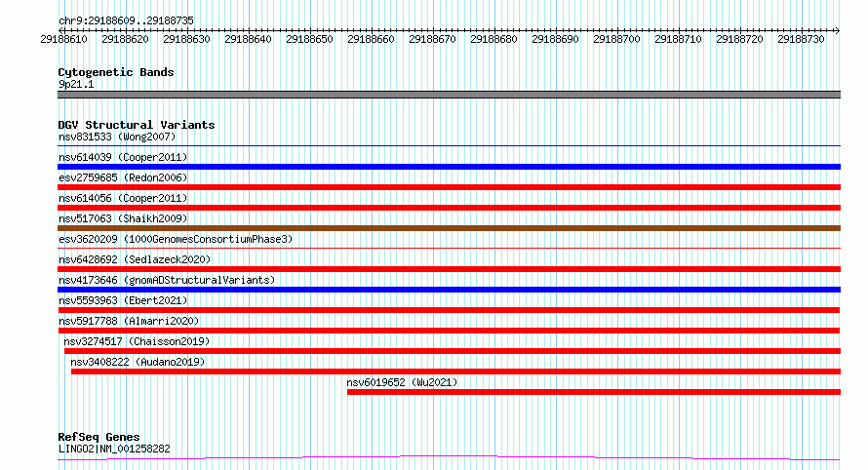
Task: Click ruler position 29188660
Action: coord(371,39)
